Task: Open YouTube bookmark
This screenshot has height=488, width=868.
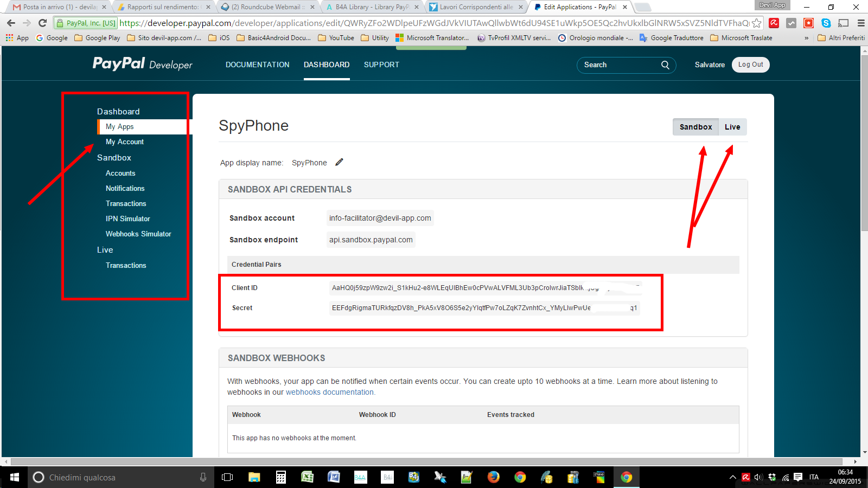Action: click(x=336, y=38)
